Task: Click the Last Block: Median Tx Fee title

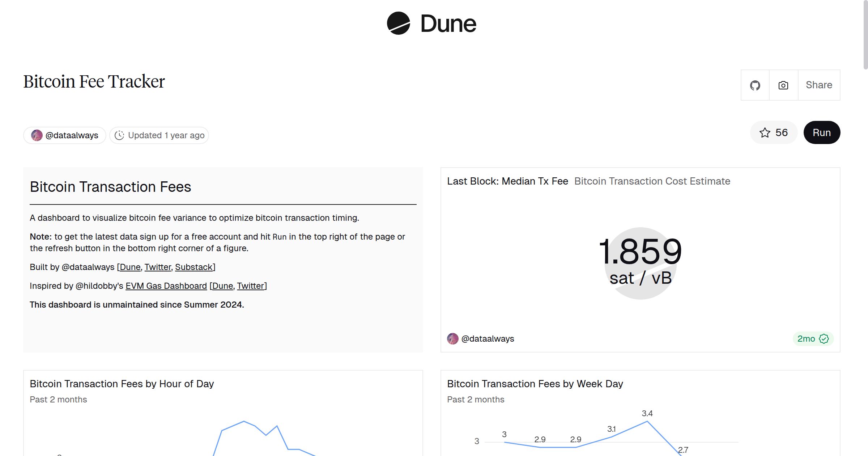Action: (x=507, y=181)
